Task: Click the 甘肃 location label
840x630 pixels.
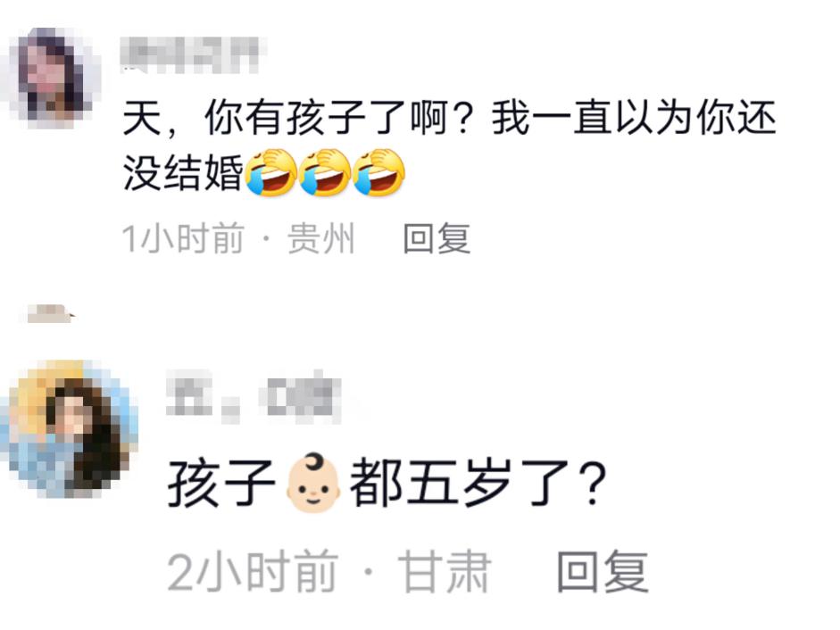Action: [445, 572]
